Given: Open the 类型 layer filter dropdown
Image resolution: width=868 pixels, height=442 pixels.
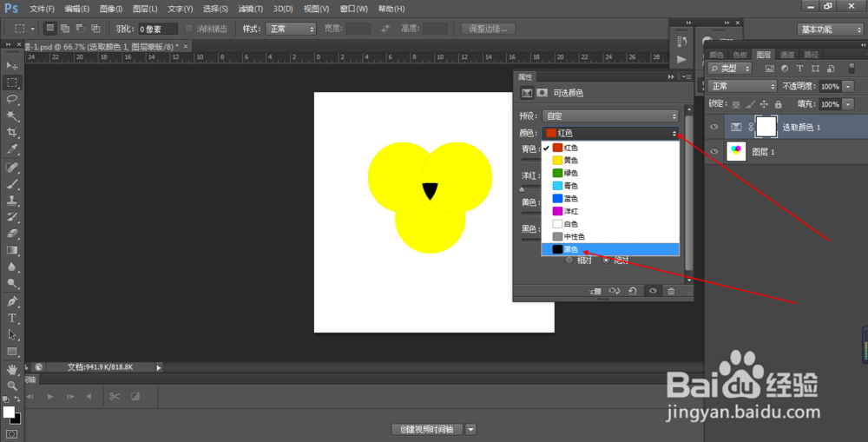Looking at the screenshot, I should pos(730,68).
